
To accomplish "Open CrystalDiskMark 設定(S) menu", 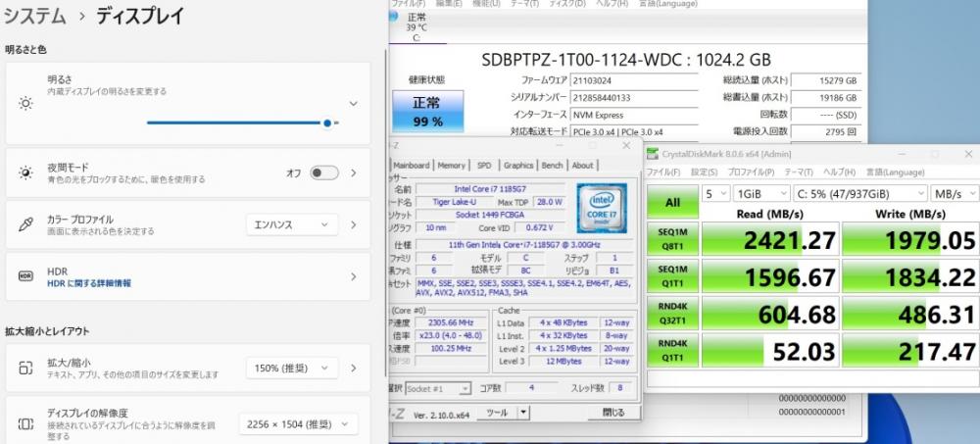I will point(704,172).
